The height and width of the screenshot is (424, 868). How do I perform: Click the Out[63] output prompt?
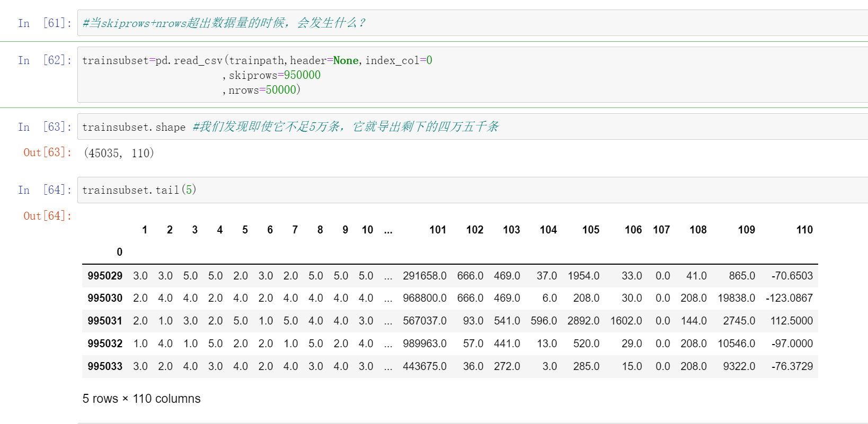(47, 152)
